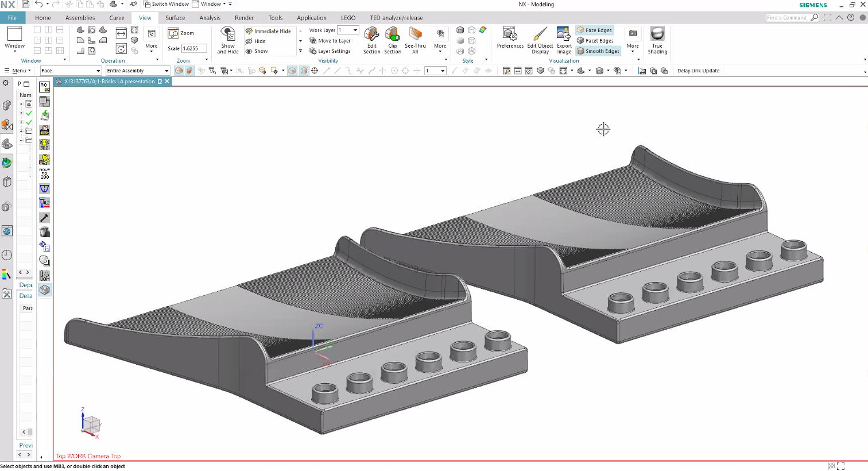Image resolution: width=868 pixels, height=471 pixels.
Task: Click the navigator horizontal scroll right arrow
Action: [x=28, y=272]
